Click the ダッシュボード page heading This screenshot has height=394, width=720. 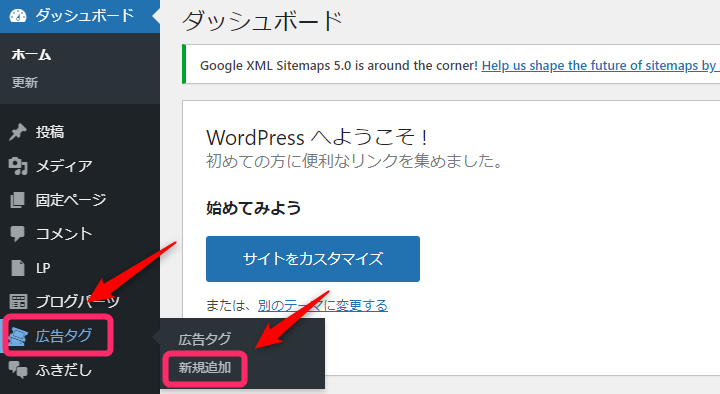pyautogui.click(x=262, y=21)
